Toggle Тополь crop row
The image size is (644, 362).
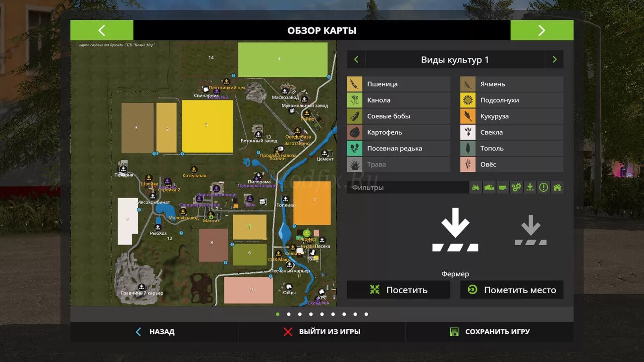(512, 149)
